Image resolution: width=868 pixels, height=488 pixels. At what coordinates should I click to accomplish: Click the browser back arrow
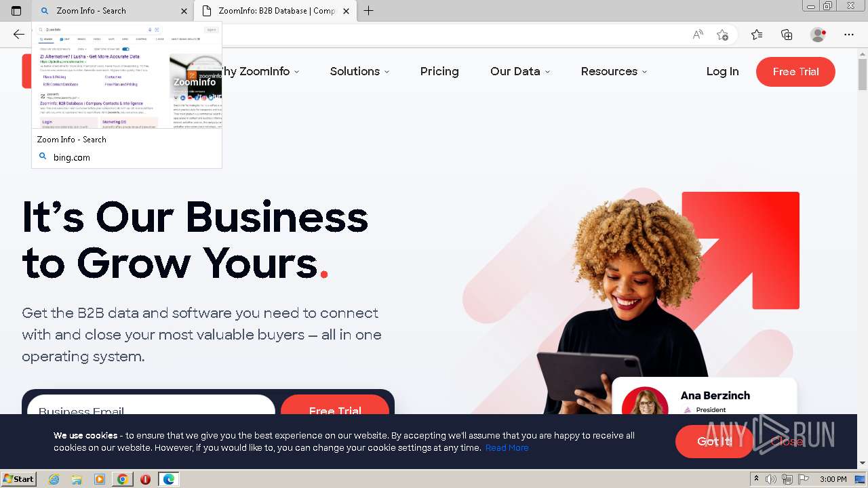19,35
